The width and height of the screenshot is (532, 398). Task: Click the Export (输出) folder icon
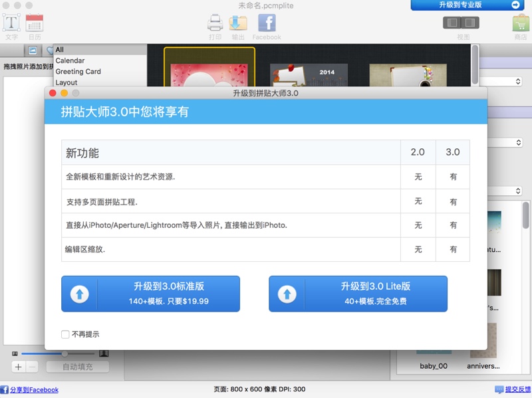pyautogui.click(x=238, y=23)
